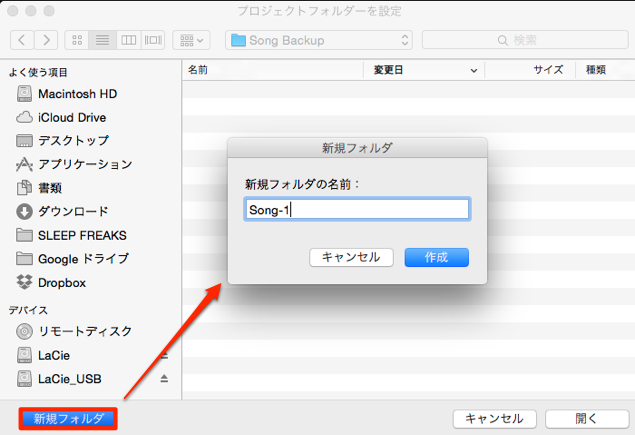Viewport: 635px width, 435px height.
Task: Switch to list view
Action: point(102,40)
